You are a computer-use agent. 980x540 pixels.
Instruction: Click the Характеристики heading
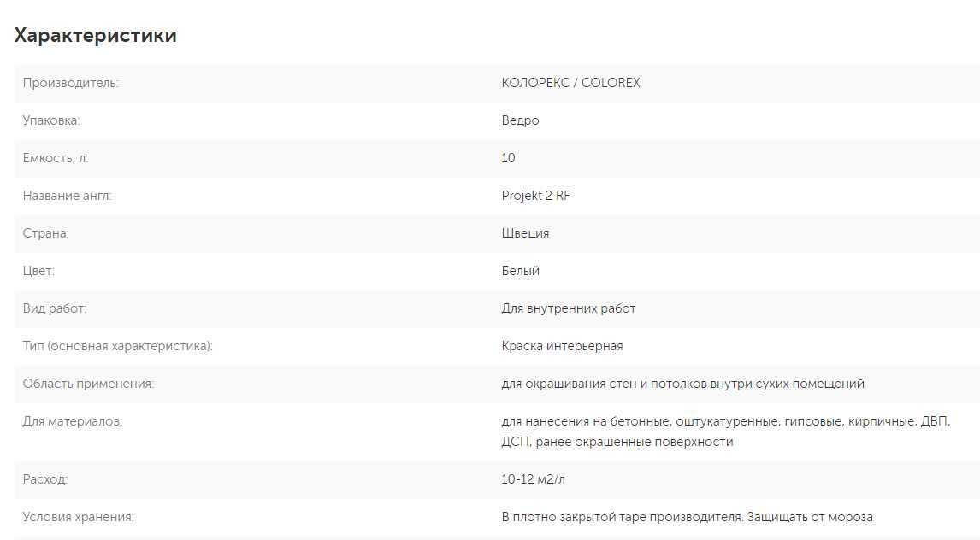coord(96,36)
